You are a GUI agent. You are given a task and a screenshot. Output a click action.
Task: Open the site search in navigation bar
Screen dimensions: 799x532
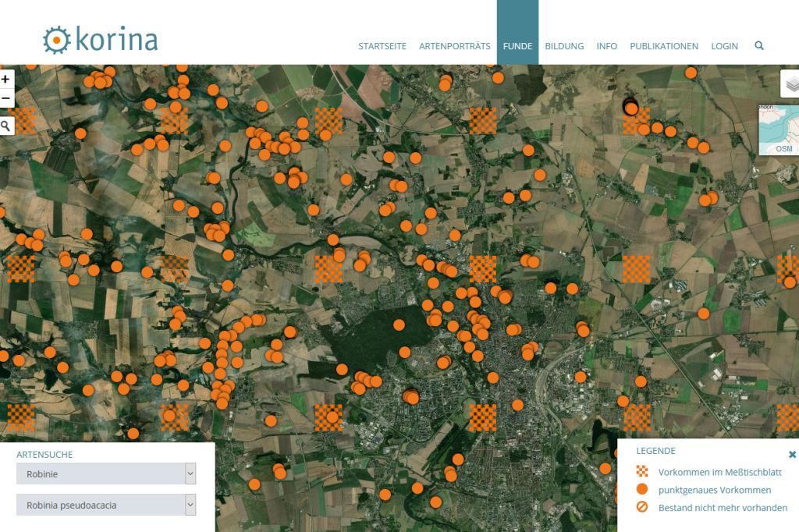[759, 46]
